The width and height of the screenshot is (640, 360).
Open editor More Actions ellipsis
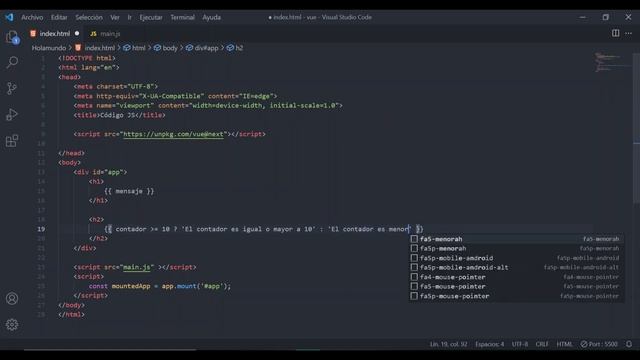coord(628,33)
